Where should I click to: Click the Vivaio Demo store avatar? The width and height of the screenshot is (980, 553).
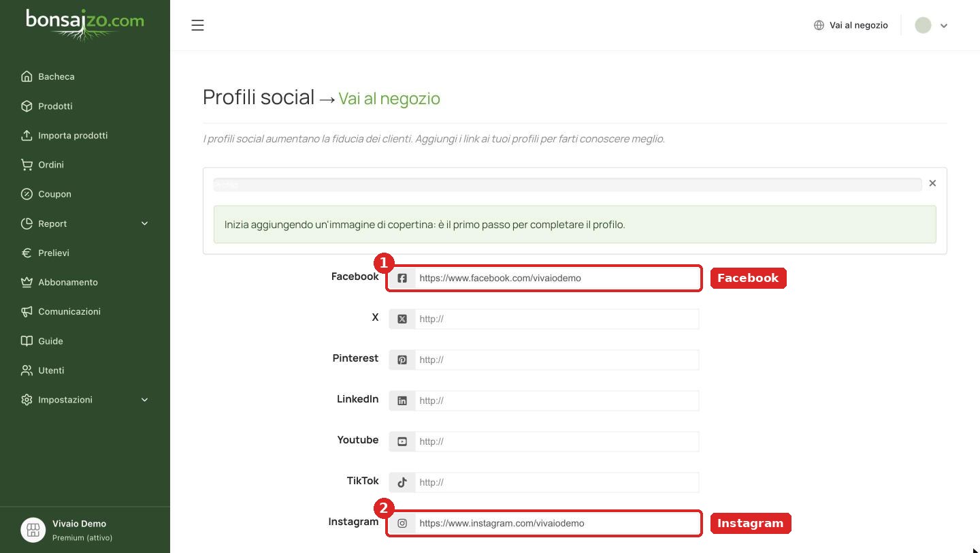33,530
